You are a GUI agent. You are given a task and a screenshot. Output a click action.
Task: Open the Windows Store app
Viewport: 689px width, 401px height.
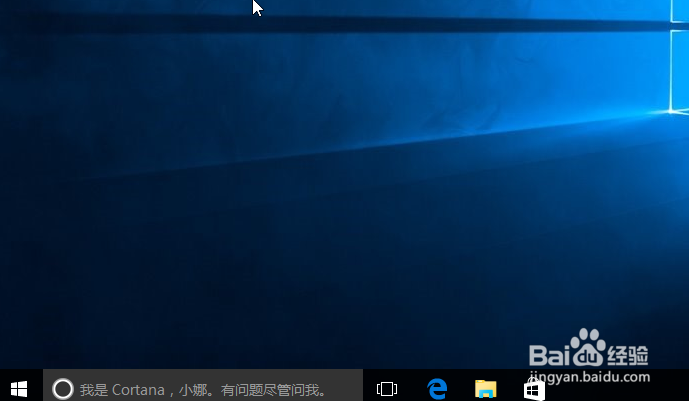point(534,389)
